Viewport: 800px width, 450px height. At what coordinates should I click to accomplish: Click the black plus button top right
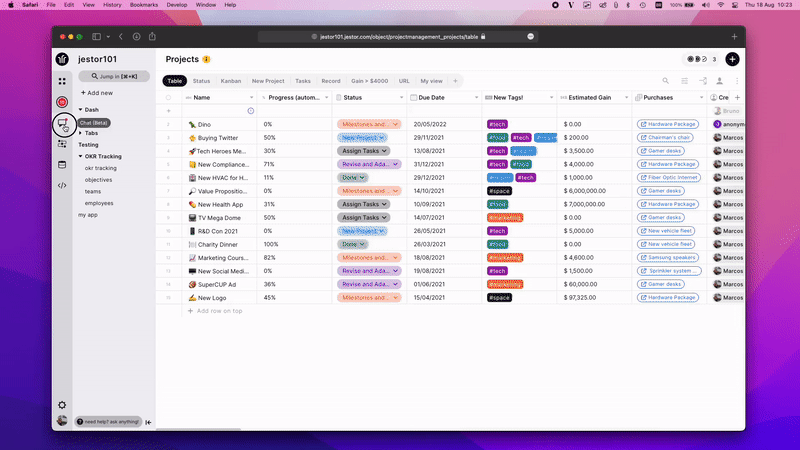pyautogui.click(x=732, y=59)
